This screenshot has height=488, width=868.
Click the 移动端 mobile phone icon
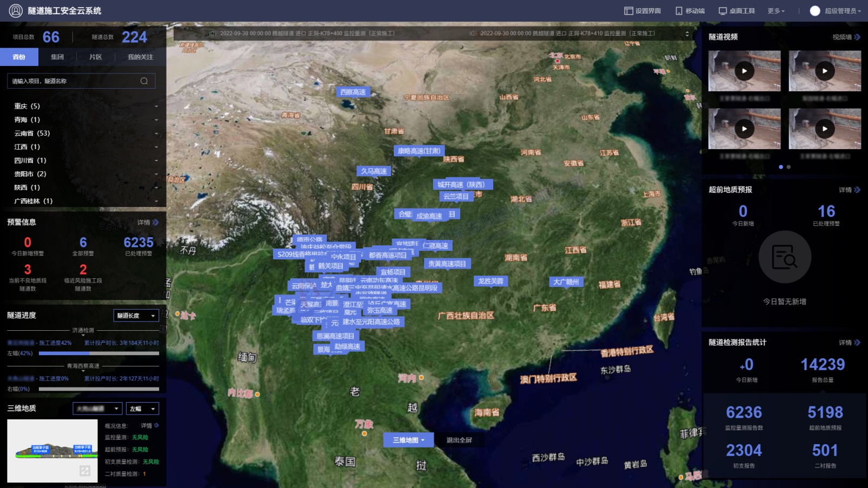(679, 11)
